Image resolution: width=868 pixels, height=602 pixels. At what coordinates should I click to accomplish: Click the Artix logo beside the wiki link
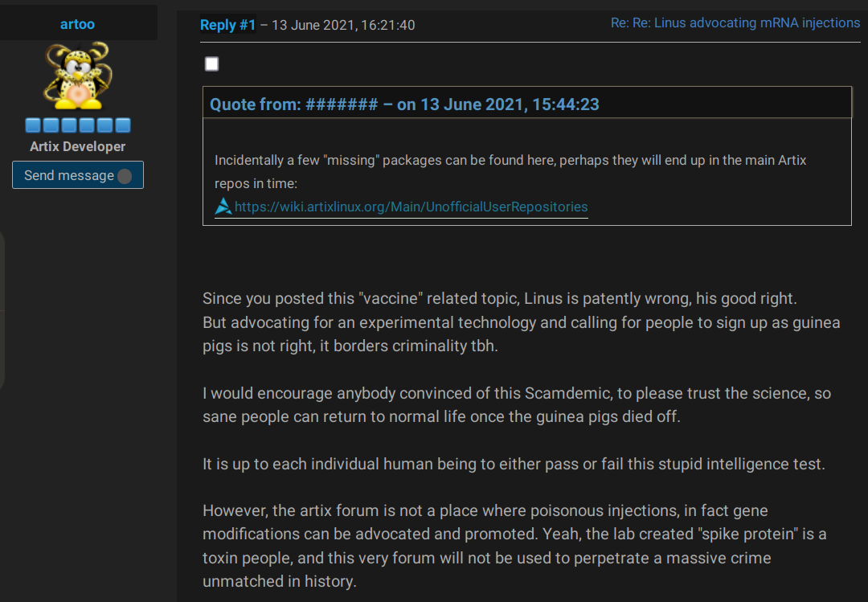(x=223, y=207)
